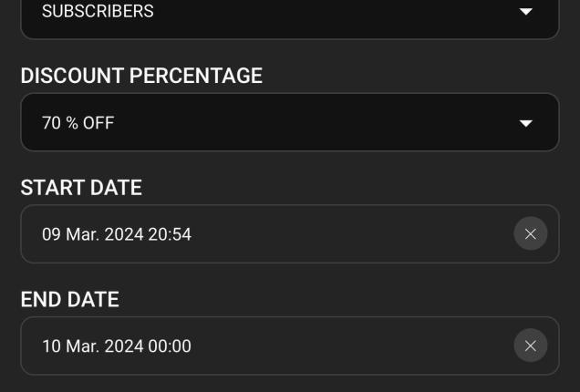Click the 10 Mar. 2024 00:00 text
This screenshot has width=580, height=392.
(x=117, y=346)
